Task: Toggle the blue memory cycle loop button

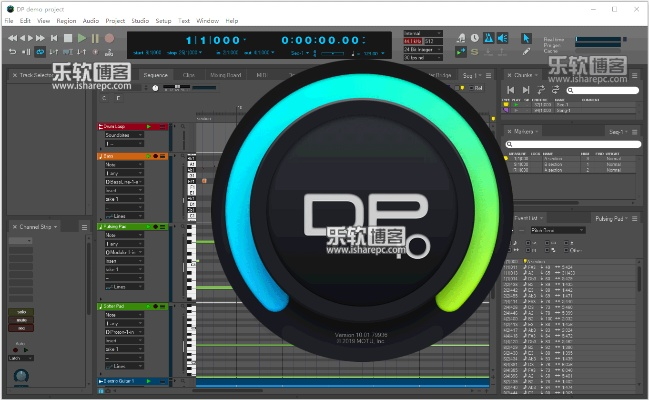Action: (x=41, y=51)
